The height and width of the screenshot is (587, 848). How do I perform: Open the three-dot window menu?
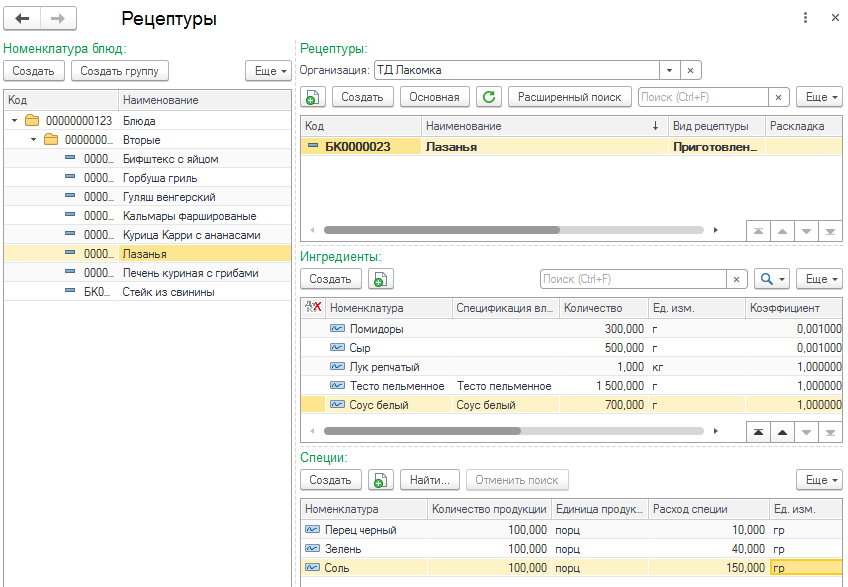coord(806,18)
